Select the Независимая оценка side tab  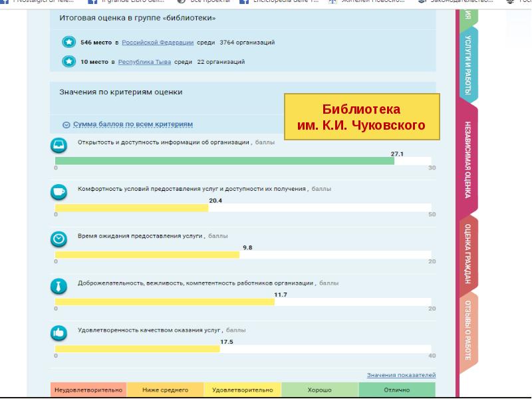tap(468, 160)
